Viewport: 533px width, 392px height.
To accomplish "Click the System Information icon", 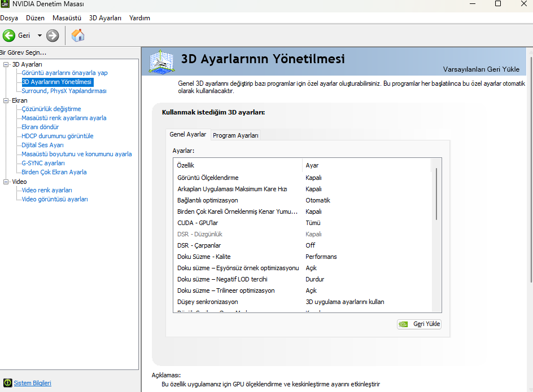I will (x=7, y=383).
